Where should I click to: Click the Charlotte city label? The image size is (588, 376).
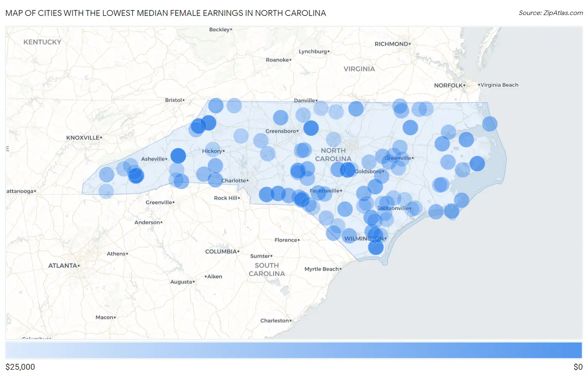(234, 181)
